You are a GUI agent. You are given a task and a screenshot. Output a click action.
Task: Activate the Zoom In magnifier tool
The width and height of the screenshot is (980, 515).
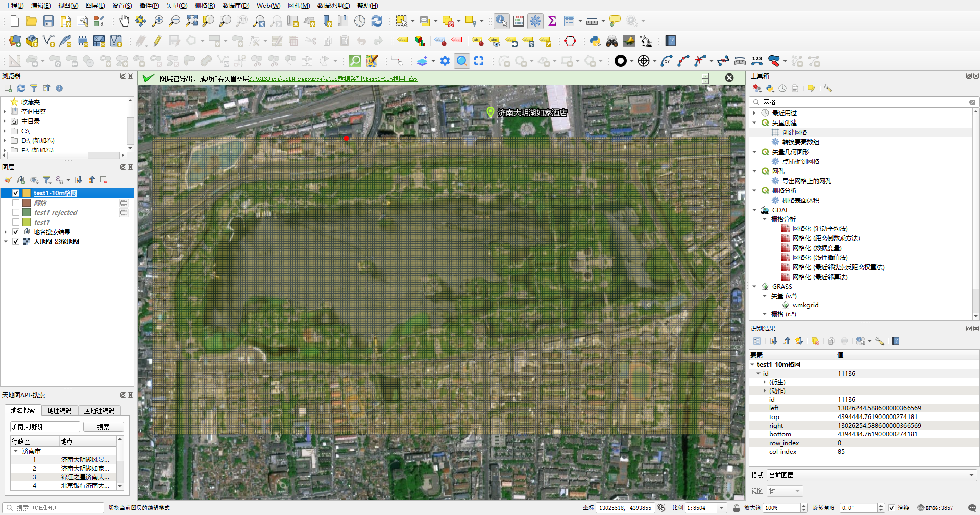(x=158, y=21)
